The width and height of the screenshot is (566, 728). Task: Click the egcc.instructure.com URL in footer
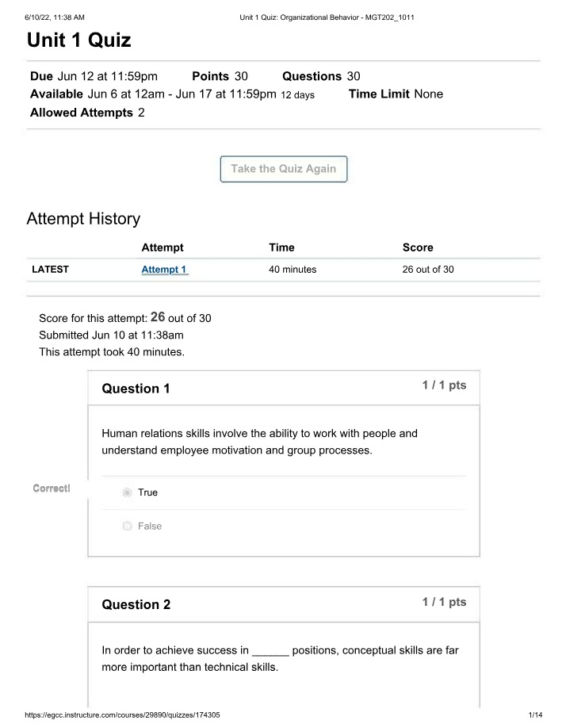[123, 715]
